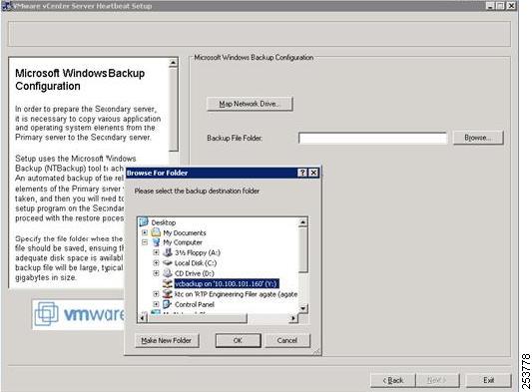Click Make New Folder button
Image resolution: width=532 pixels, height=392 pixels.
167,340
